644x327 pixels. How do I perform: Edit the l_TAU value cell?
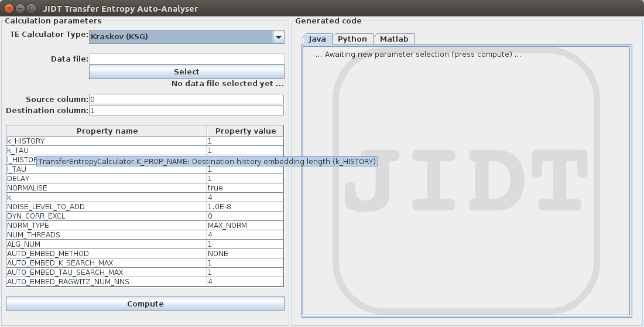point(245,169)
